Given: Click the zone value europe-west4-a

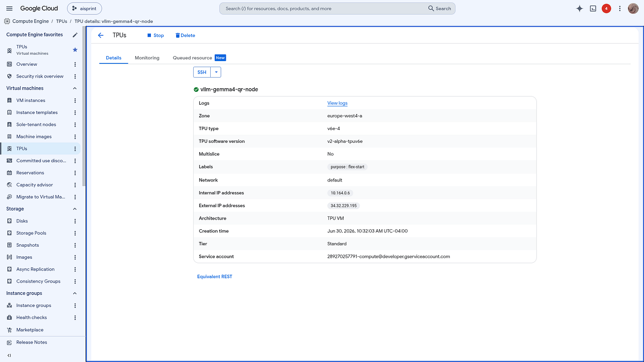Looking at the screenshot, I should 345,116.
